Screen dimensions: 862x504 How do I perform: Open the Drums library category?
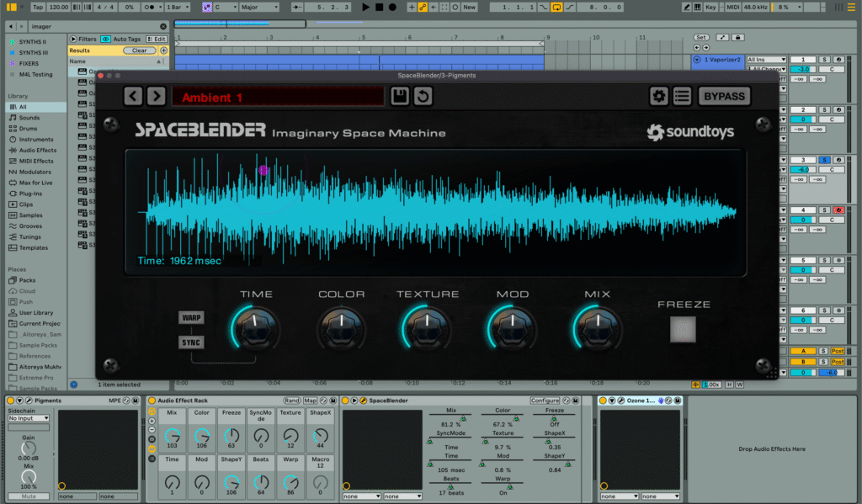(28, 129)
